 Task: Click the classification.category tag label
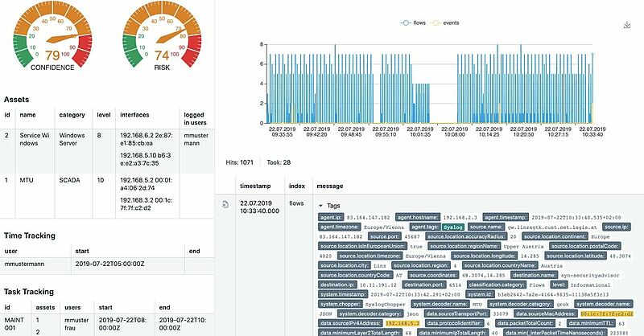tap(496, 285)
